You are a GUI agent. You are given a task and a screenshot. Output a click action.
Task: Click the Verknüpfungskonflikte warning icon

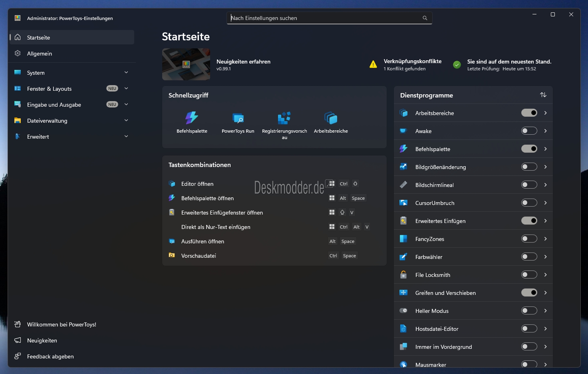(373, 64)
